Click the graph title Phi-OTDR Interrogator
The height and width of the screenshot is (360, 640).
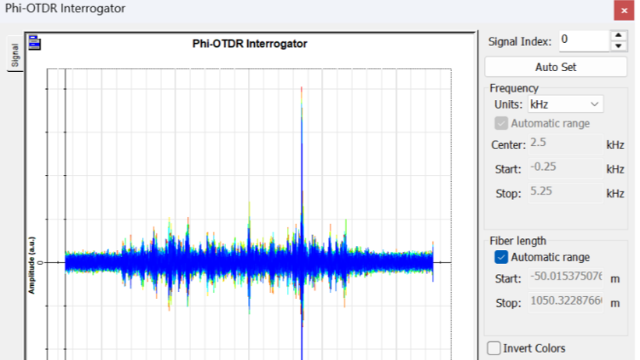(x=249, y=44)
